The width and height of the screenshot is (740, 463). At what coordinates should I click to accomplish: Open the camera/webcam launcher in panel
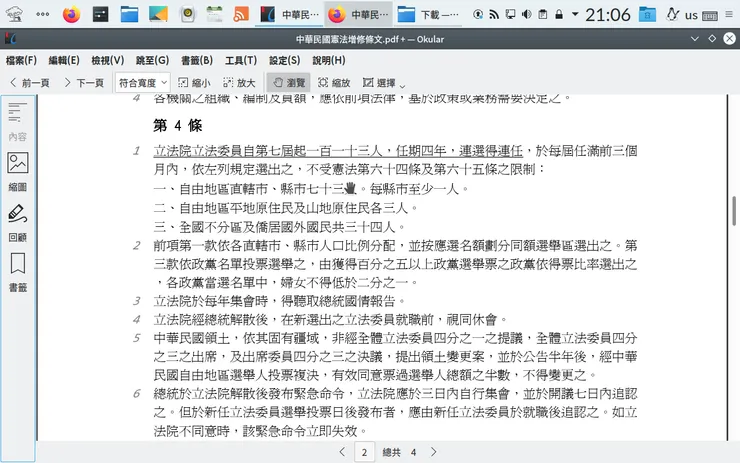point(188,14)
